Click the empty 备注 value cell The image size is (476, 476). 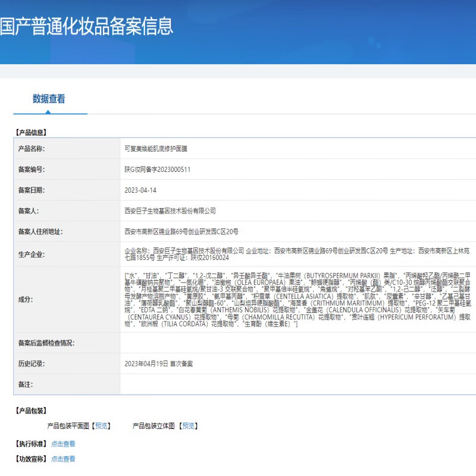(297, 384)
